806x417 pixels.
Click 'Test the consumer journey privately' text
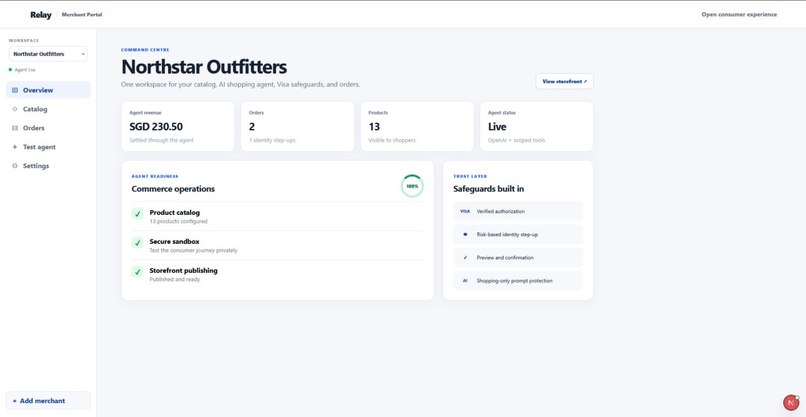(x=193, y=250)
